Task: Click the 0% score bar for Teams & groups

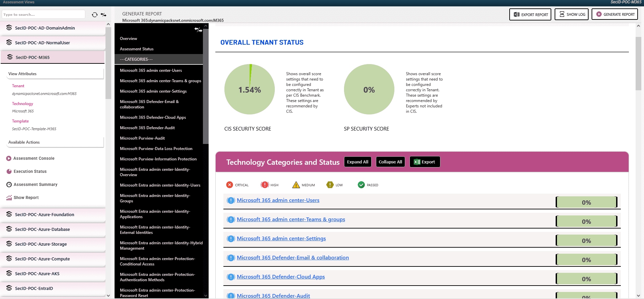Action: coord(586,221)
